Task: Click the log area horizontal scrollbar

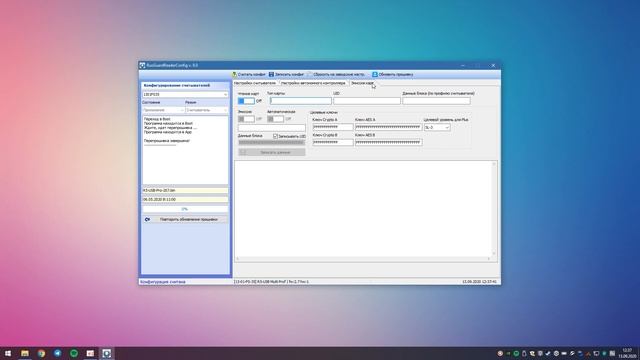Action: point(363,259)
